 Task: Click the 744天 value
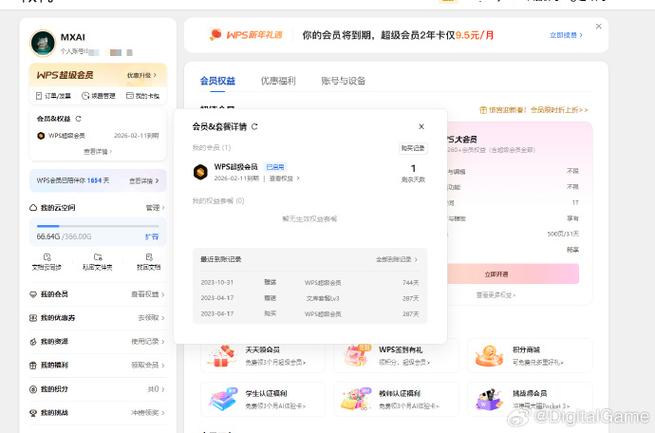click(411, 283)
